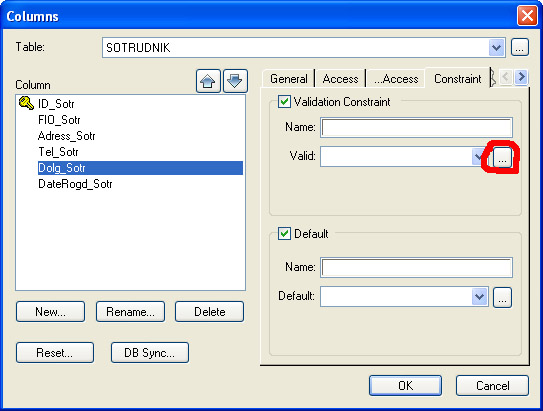Toggle the Default checkbox

click(x=284, y=234)
